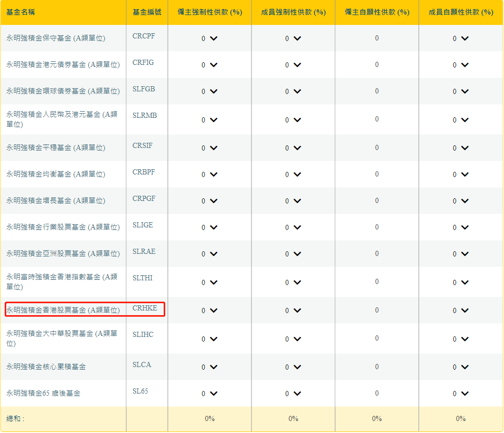
Task: Open member voluntary dropdown for SLIGE row
Action: [460, 227]
